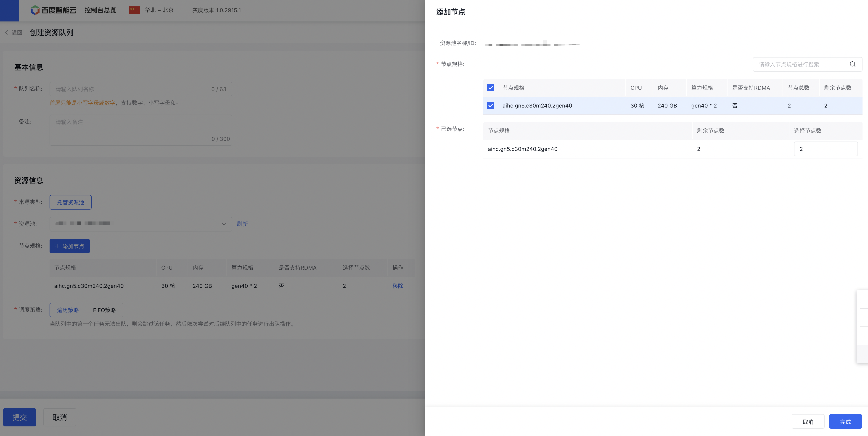This screenshot has height=436, width=868.
Task: Click the blue menu block in the top corner
Action: [9, 11]
